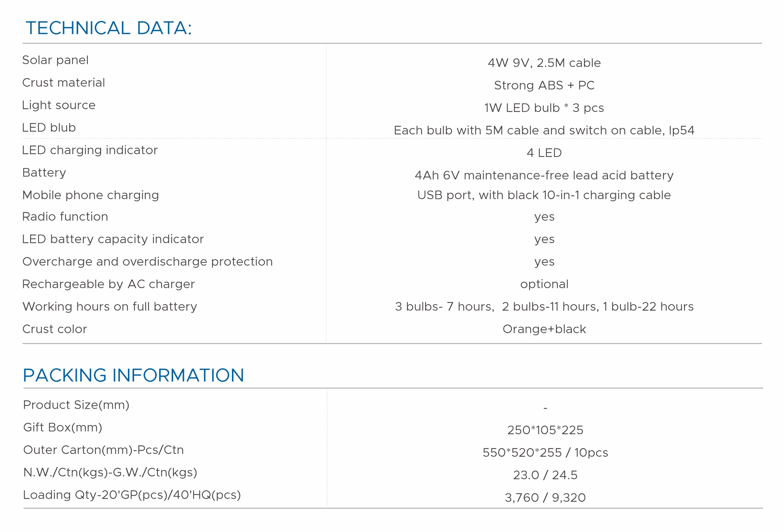Click the 'optional' value for AC charger
Viewport: 784px width, 532px height.
point(544,284)
